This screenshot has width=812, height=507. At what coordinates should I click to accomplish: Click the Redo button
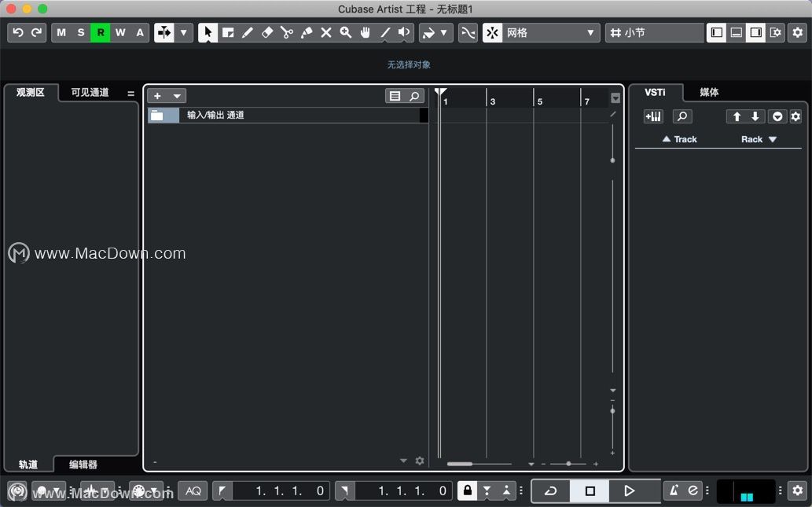[x=37, y=33]
